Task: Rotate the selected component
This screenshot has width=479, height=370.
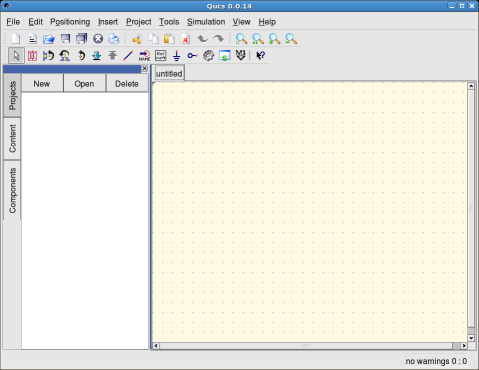Action: (x=81, y=55)
